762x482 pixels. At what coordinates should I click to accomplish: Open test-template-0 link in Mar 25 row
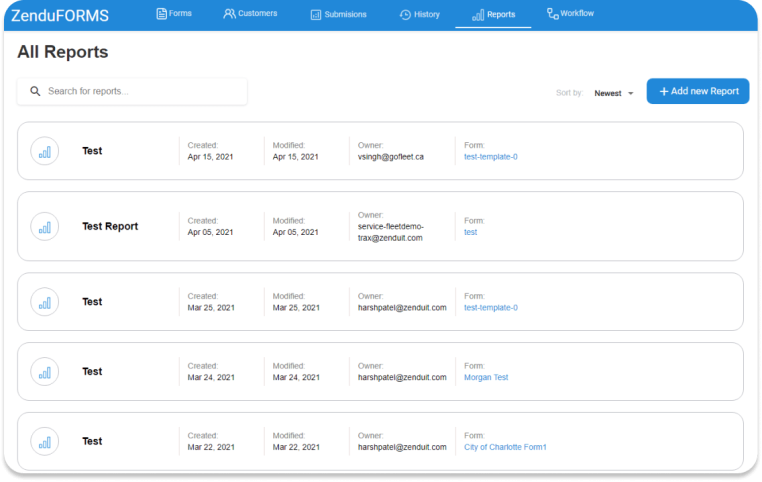click(490, 308)
